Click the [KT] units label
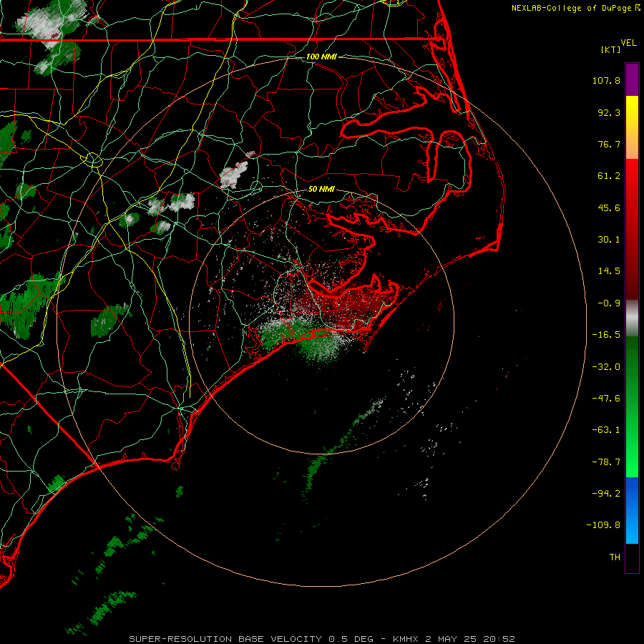644x644 pixels. coord(611,49)
